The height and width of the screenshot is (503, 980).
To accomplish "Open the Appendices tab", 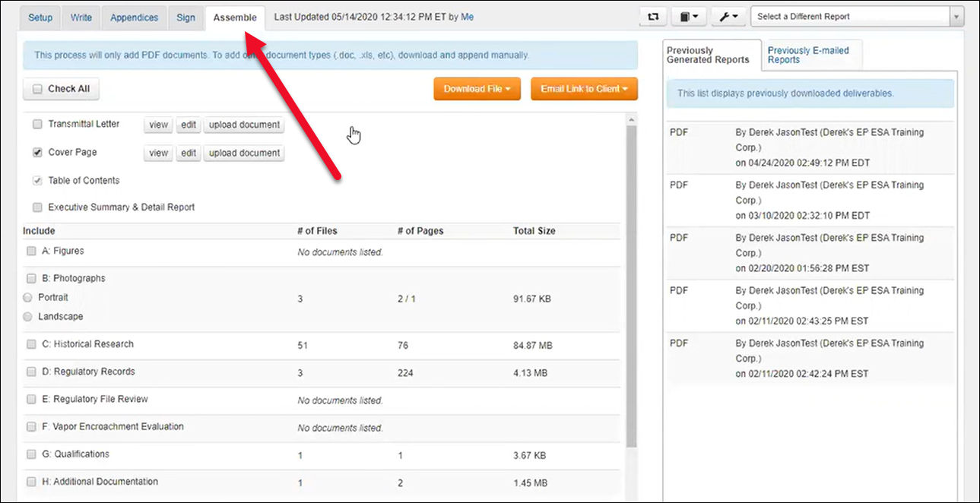I will 135,17.
